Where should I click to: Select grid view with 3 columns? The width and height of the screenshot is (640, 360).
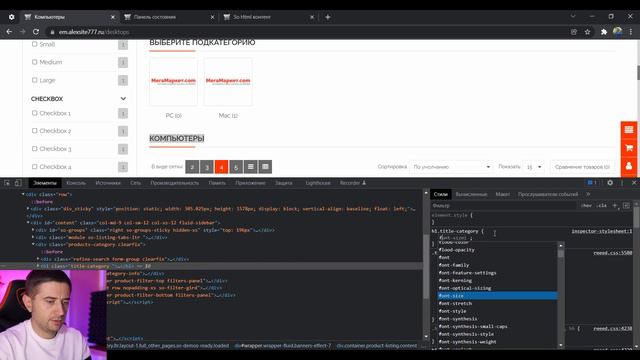(207, 167)
